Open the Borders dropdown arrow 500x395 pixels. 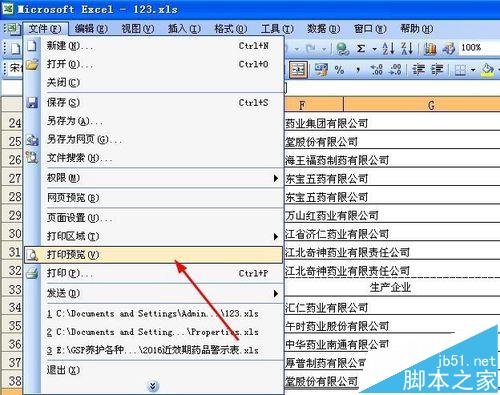click(473, 70)
